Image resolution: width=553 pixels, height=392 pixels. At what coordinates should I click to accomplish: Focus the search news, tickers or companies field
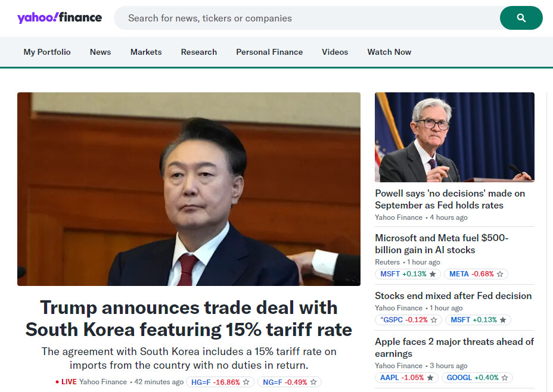[x=307, y=18]
